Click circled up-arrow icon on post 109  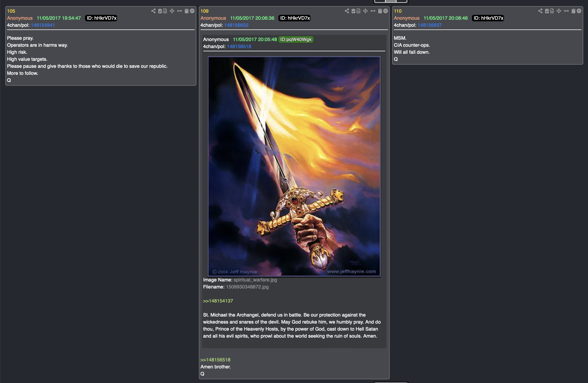coord(386,11)
